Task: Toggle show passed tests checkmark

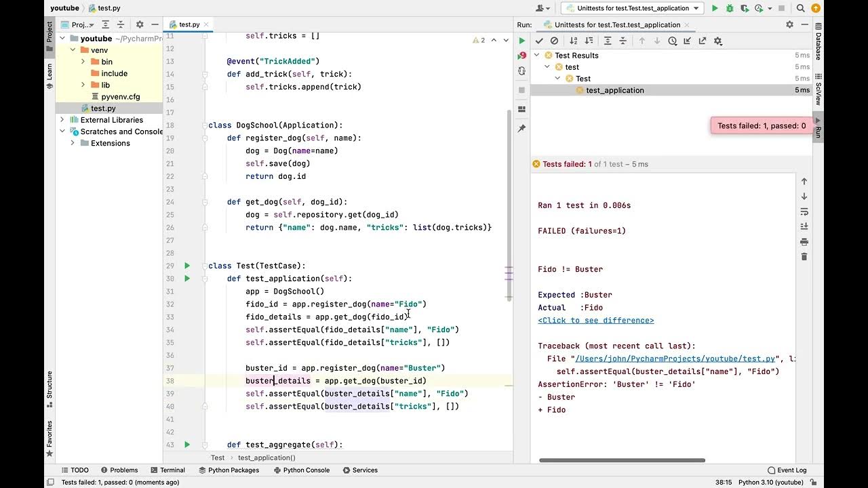Action: [539, 41]
